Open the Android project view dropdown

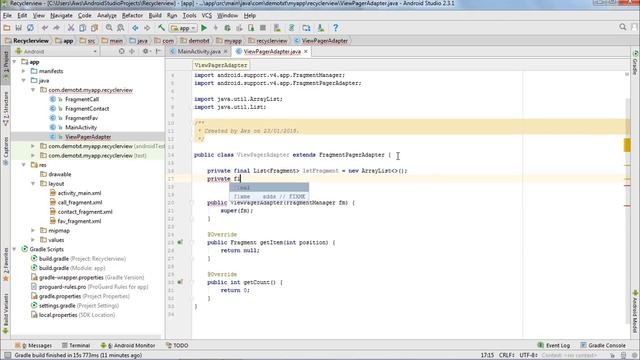[x=56, y=51]
